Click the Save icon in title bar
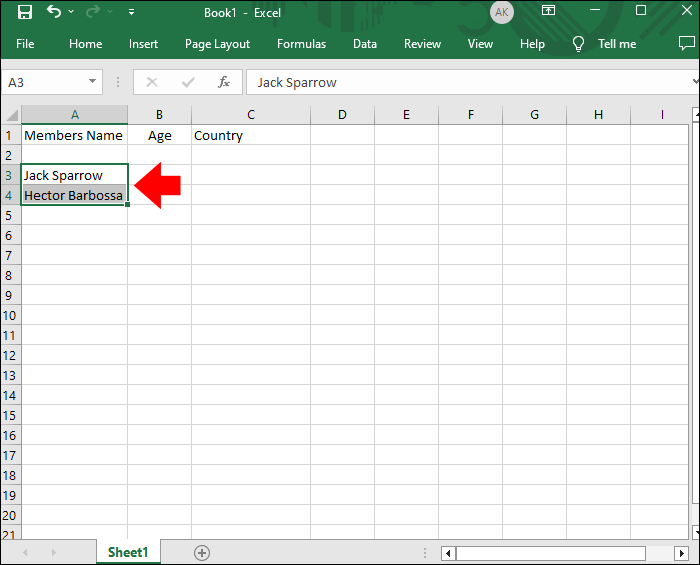 (25, 12)
